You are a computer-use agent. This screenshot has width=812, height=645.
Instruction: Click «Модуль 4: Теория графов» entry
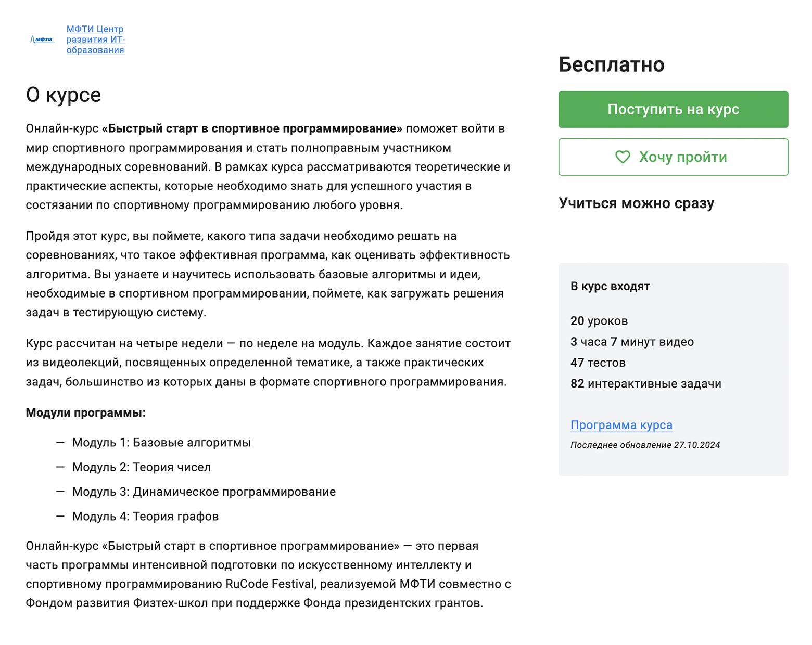pos(146,517)
